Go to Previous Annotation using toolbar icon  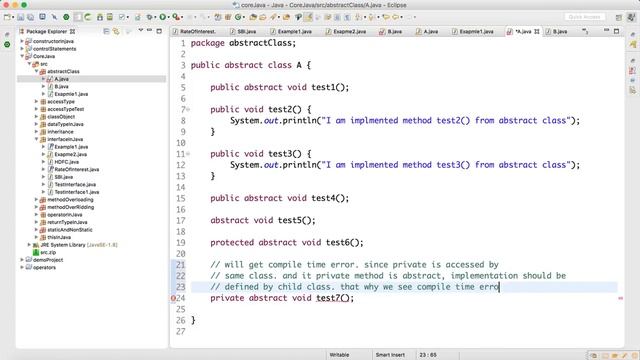tap(371, 17)
